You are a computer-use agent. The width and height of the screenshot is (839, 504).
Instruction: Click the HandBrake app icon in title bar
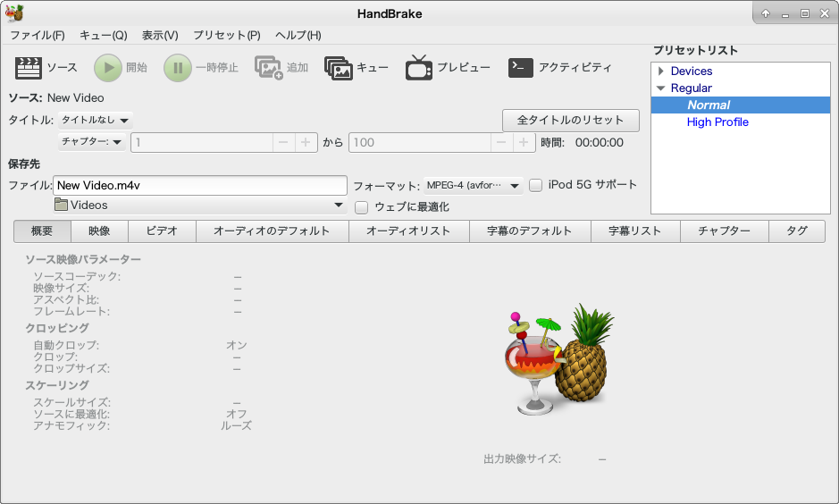click(x=14, y=13)
